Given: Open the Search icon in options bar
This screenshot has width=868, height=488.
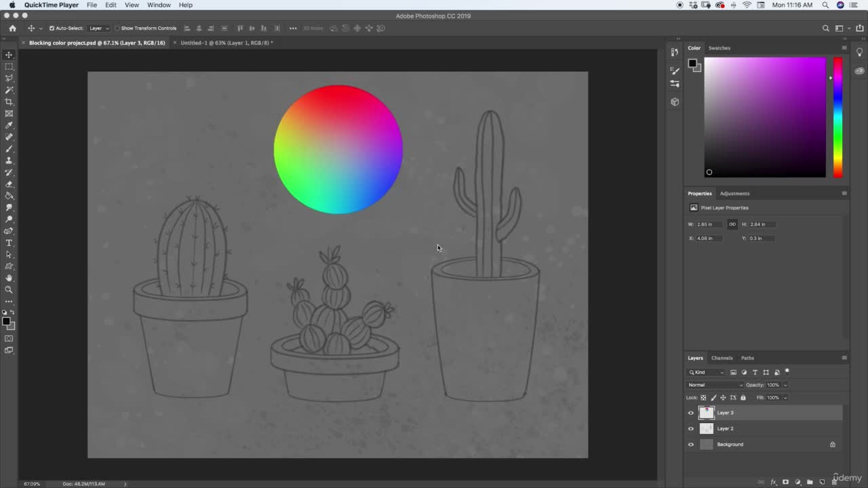Looking at the screenshot, I should (825, 28).
